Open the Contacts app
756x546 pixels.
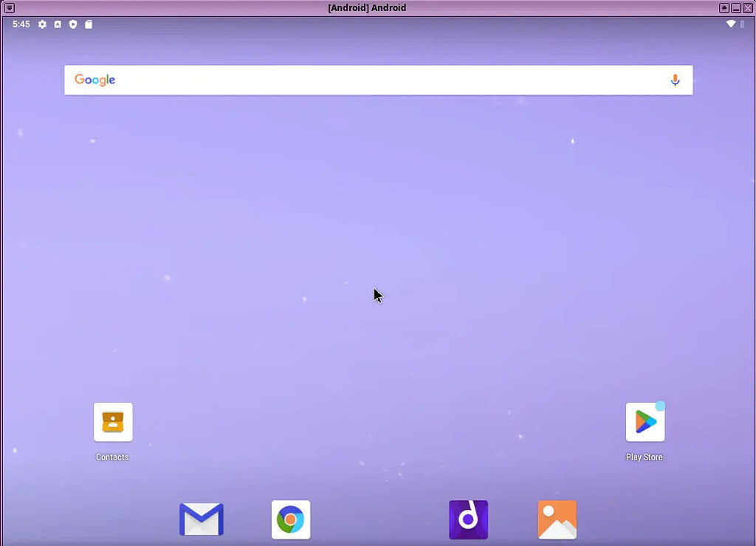112,421
